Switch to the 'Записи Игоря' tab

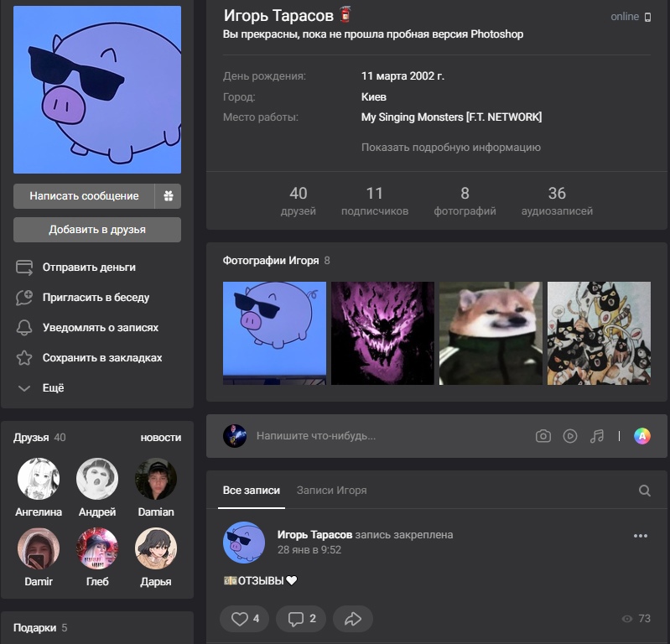pyautogui.click(x=331, y=491)
